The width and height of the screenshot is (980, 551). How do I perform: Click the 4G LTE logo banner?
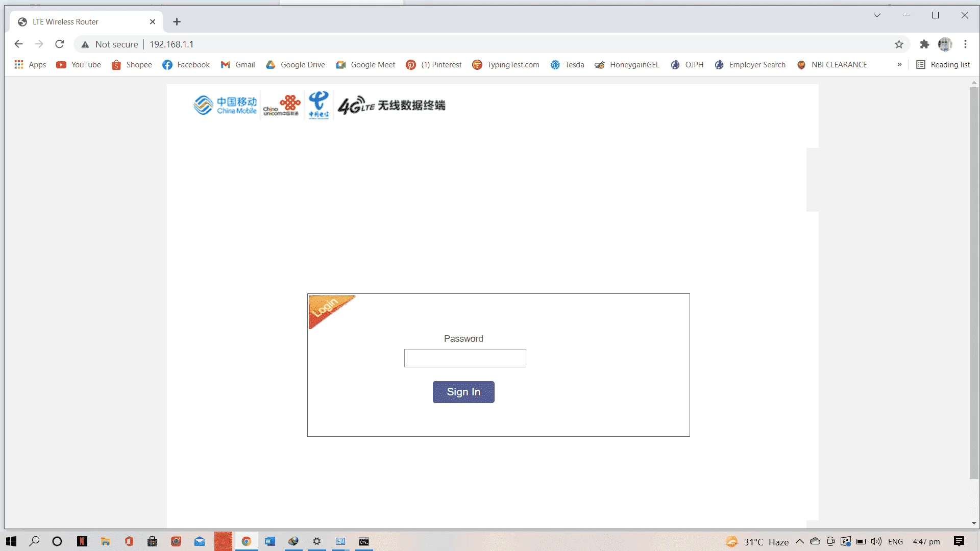click(391, 105)
